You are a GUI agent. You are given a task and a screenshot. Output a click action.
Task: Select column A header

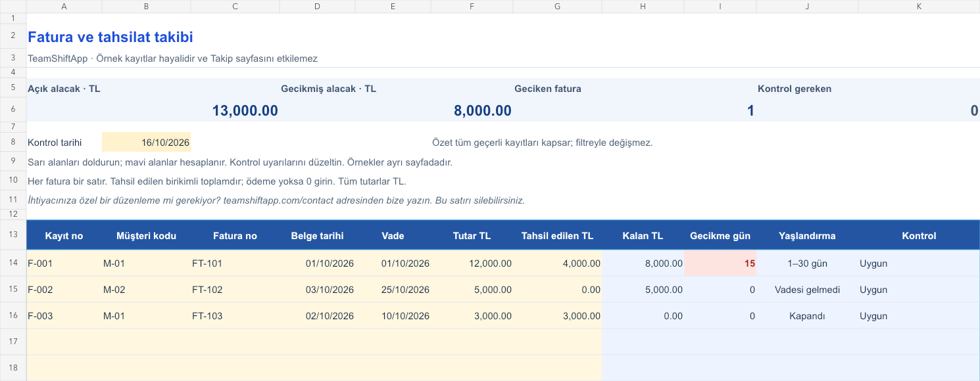point(64,7)
